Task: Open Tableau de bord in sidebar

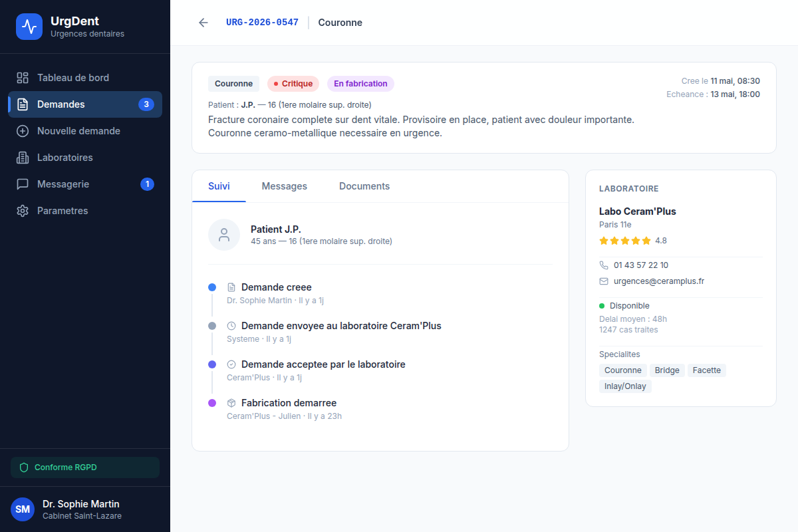Action: (x=85, y=78)
